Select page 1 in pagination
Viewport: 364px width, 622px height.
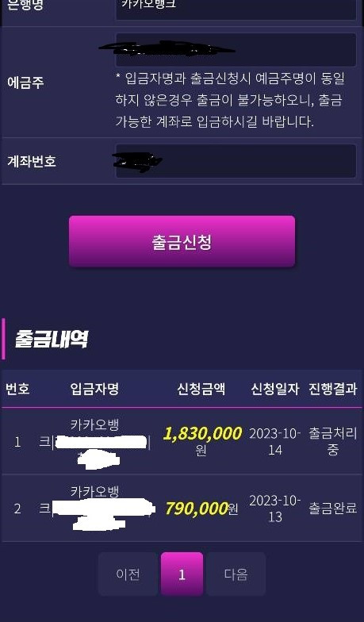click(182, 574)
